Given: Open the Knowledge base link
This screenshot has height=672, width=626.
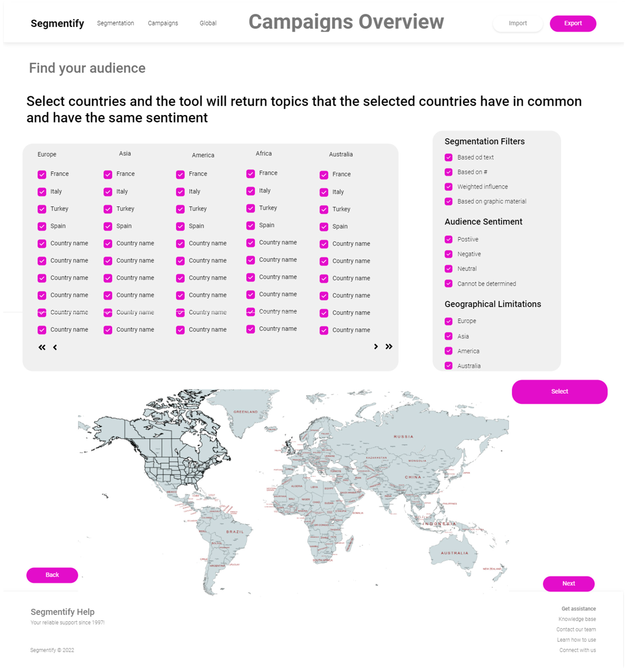Looking at the screenshot, I should 577,619.
